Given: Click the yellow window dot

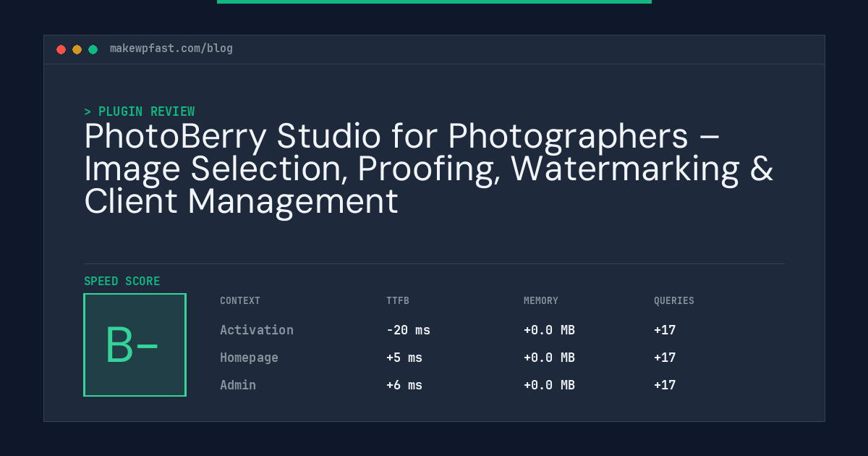Looking at the screenshot, I should 77,49.
